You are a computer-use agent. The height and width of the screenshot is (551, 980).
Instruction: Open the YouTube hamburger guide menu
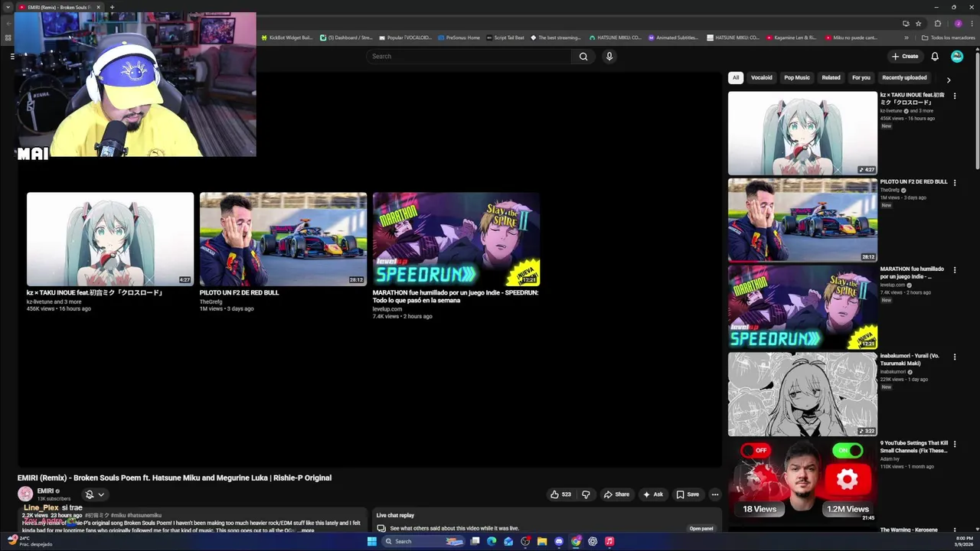coord(12,56)
